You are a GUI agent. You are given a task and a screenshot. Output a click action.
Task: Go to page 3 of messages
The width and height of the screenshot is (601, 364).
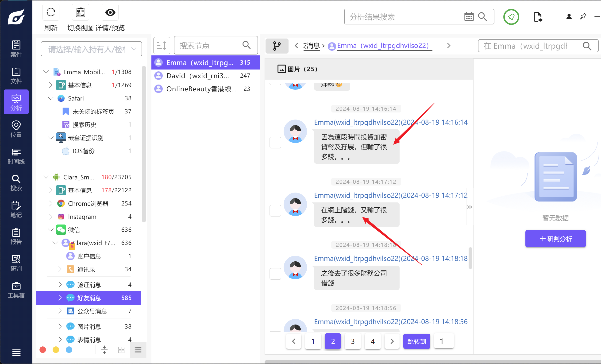(353, 341)
